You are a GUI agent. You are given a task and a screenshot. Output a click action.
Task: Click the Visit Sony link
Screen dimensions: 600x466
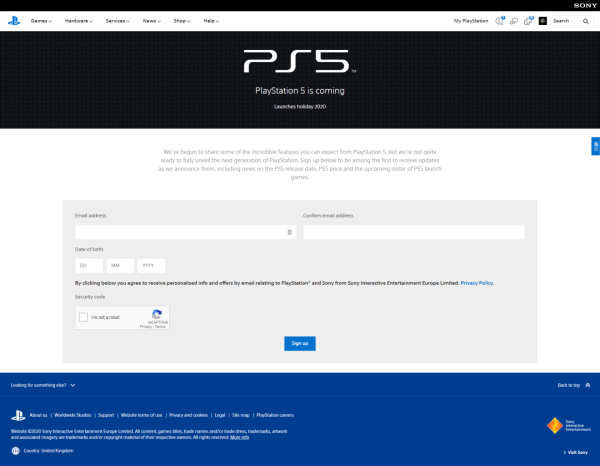click(576, 452)
